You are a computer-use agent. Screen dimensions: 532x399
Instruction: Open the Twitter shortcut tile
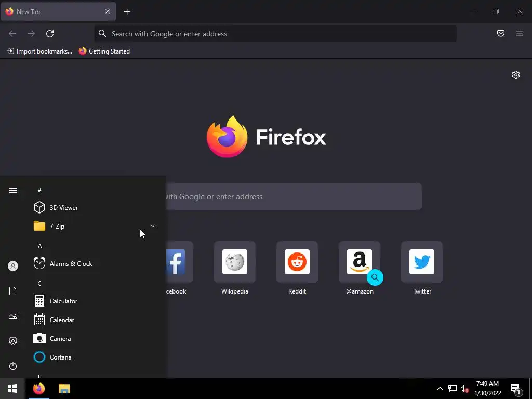(x=422, y=268)
